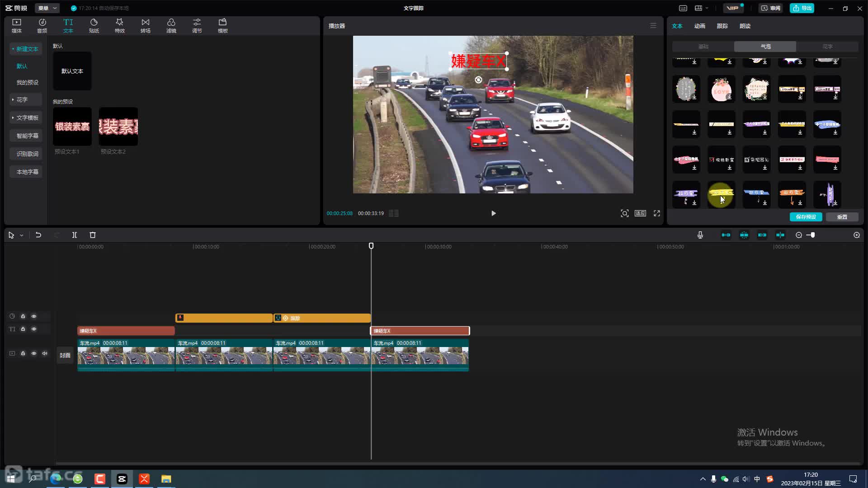Click the undo arrow in timeline toolbar
The image size is (868, 488).
(x=38, y=235)
